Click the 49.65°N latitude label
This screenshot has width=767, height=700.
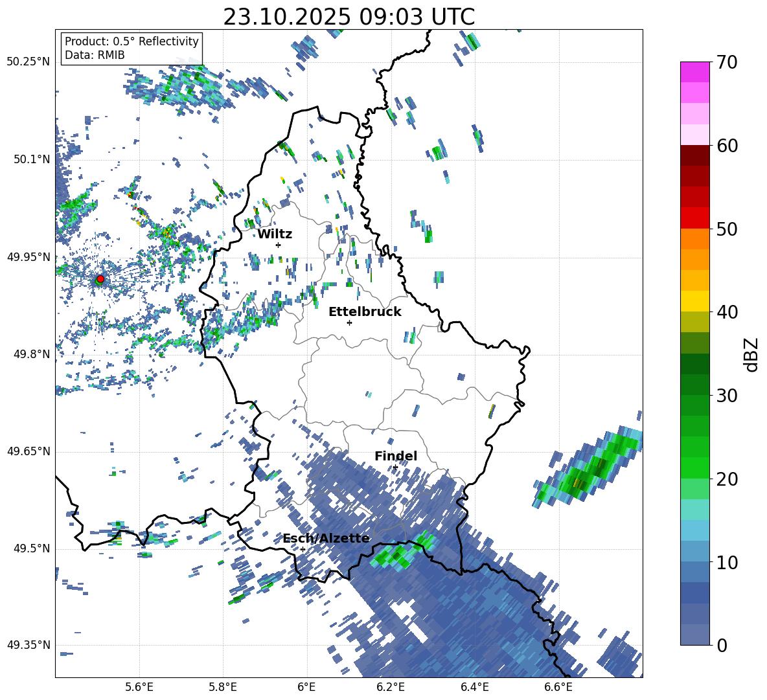[x=29, y=451]
